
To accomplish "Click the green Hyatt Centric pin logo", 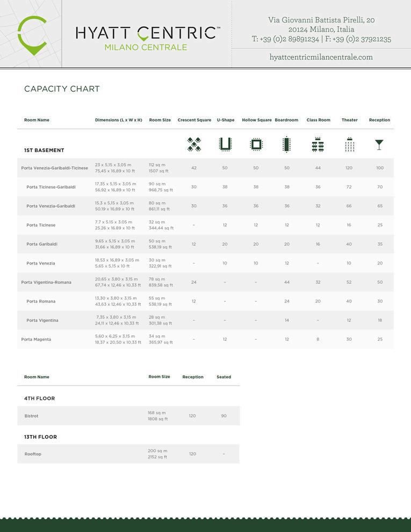I will [x=32, y=35].
